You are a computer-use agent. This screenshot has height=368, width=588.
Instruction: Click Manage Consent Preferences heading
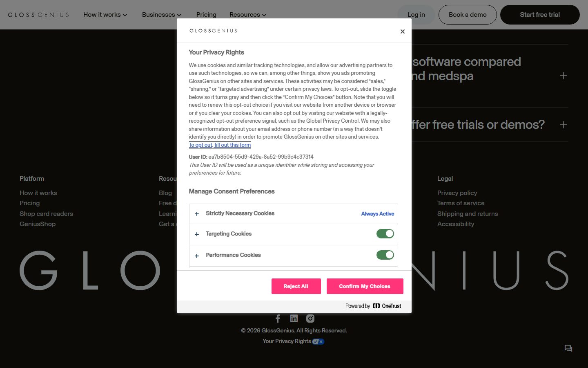(x=232, y=191)
